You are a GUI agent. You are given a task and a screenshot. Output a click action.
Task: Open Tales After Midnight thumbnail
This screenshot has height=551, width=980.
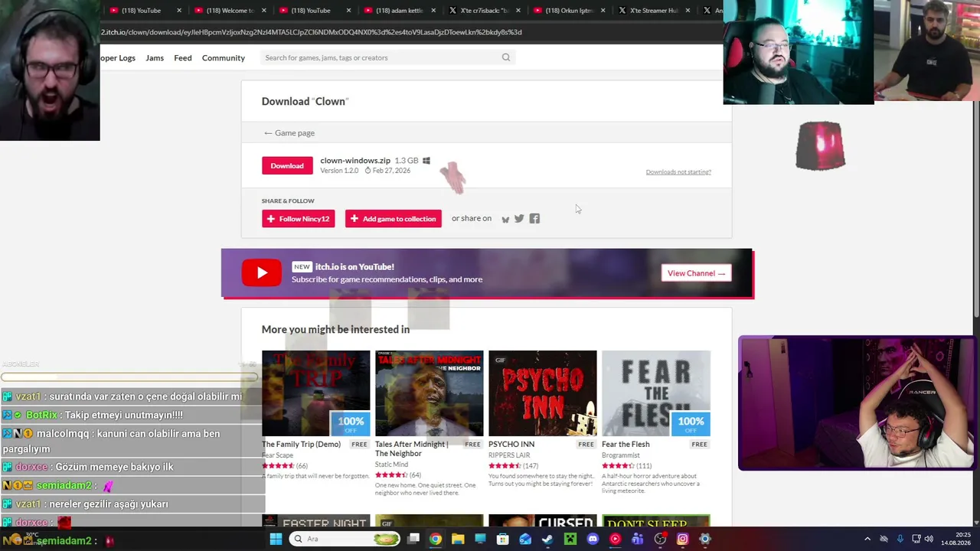click(x=430, y=393)
